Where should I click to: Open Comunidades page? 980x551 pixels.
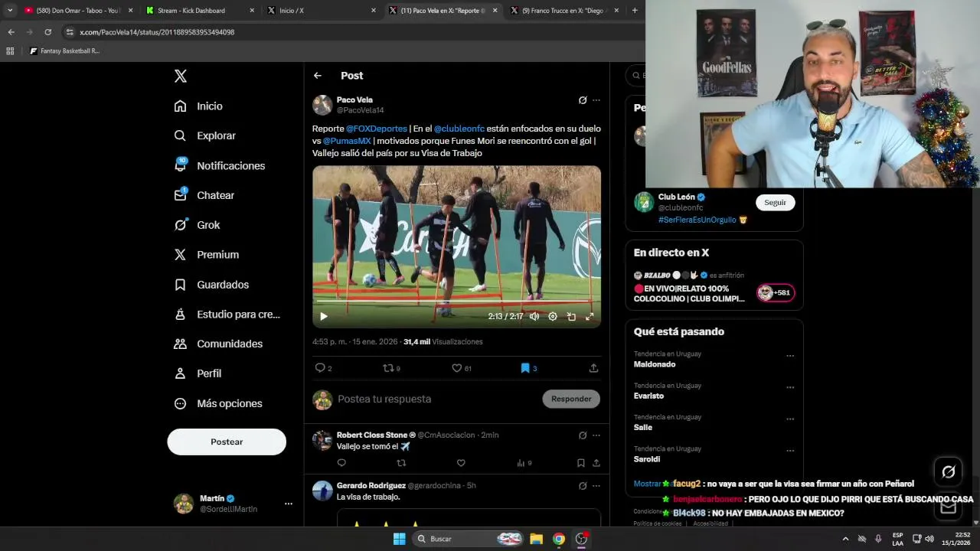(x=218, y=344)
